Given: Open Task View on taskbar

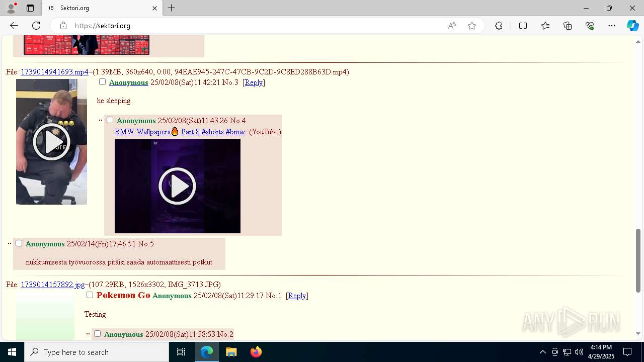Looking at the screenshot, I should coord(181,352).
